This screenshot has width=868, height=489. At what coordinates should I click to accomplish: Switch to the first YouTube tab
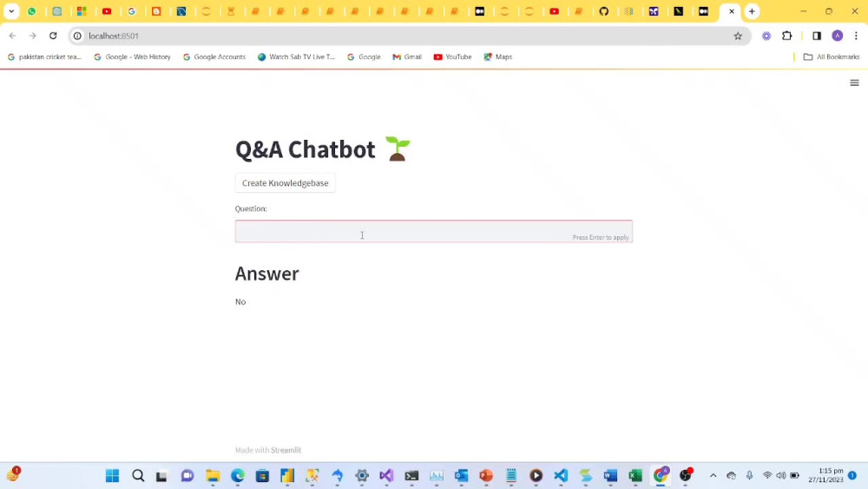point(107,11)
